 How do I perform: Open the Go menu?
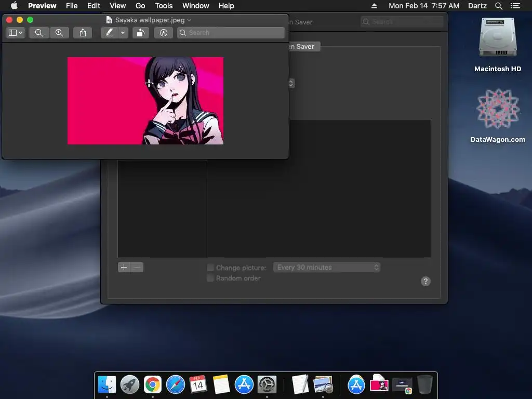(x=140, y=6)
